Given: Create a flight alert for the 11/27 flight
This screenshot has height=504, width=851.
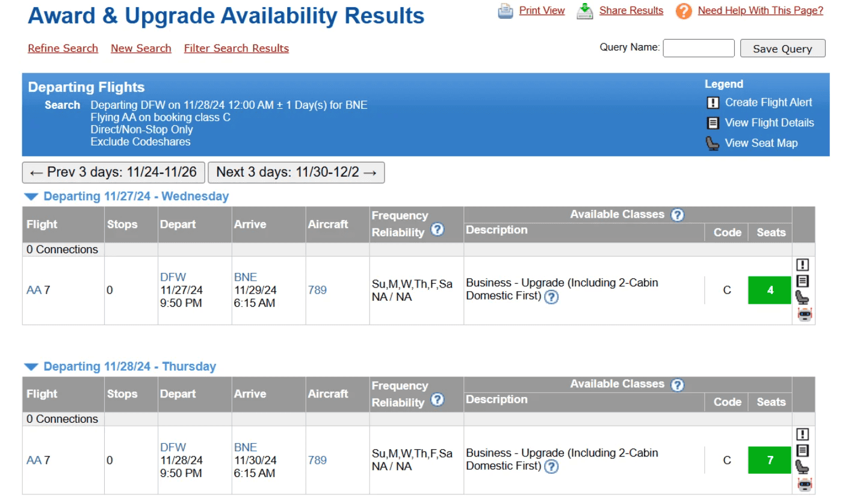Looking at the screenshot, I should [x=803, y=264].
